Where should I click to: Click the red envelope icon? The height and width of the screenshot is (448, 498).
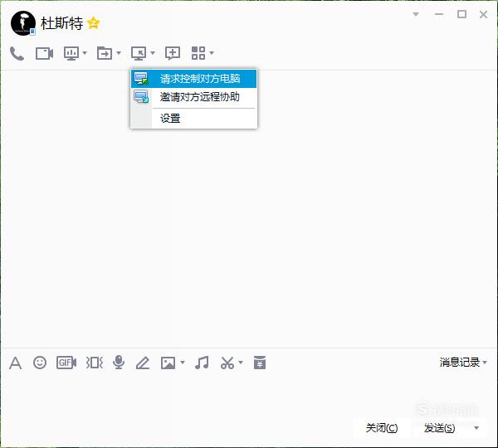(260, 363)
